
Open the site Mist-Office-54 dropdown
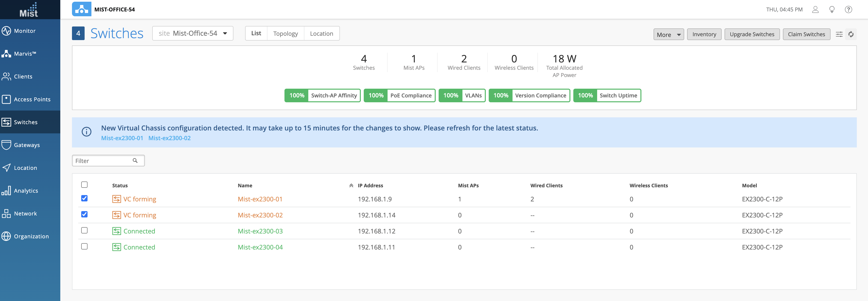pos(192,33)
